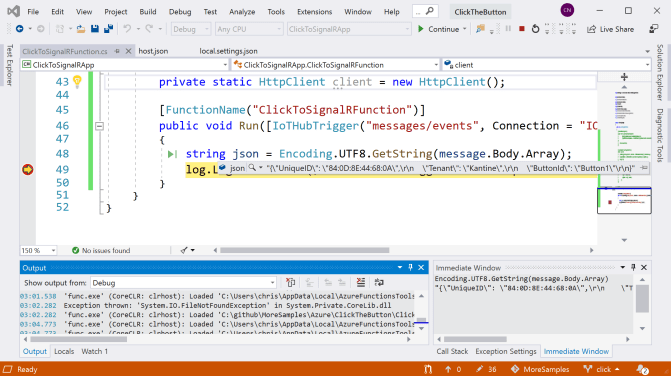671x376 pixels.
Task: Open the 150 % zoom dropdown
Action: pyautogui.click(x=38, y=250)
